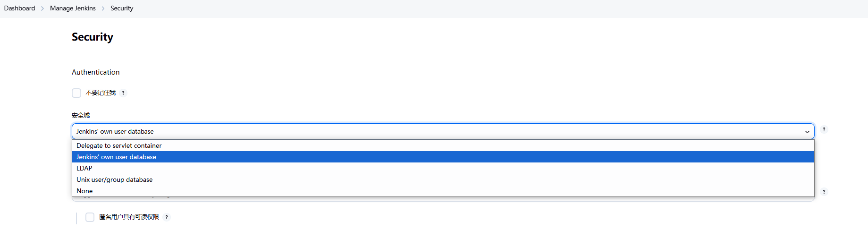This screenshot has height=230, width=868.
Task: Click the 不要记住我 label text
Action: pos(101,93)
